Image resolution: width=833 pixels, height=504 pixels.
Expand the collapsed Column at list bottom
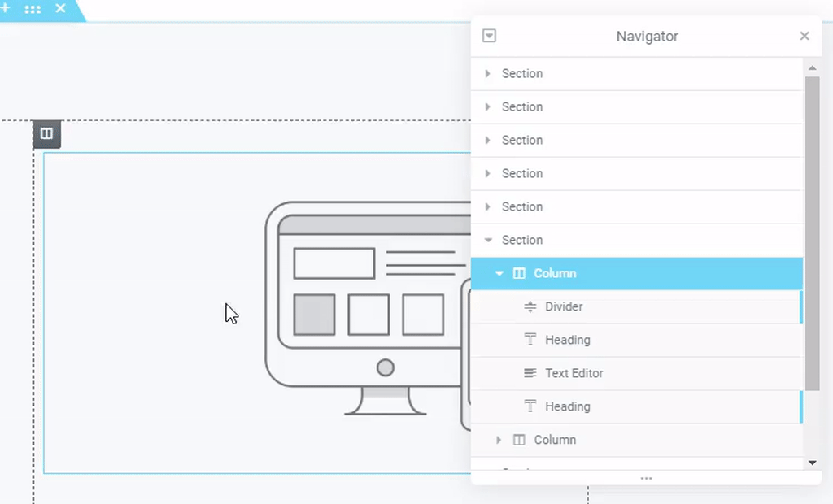499,440
